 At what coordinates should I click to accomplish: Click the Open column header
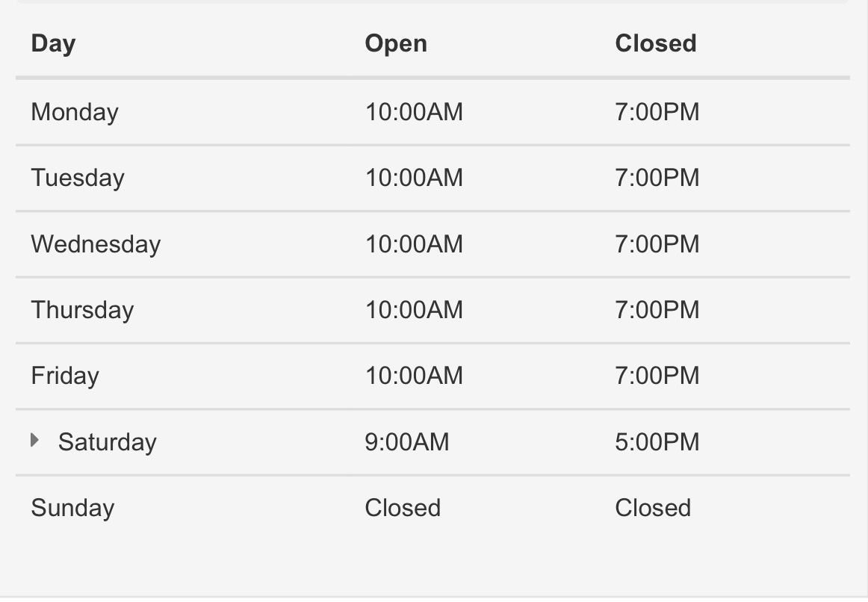pyautogui.click(x=396, y=43)
